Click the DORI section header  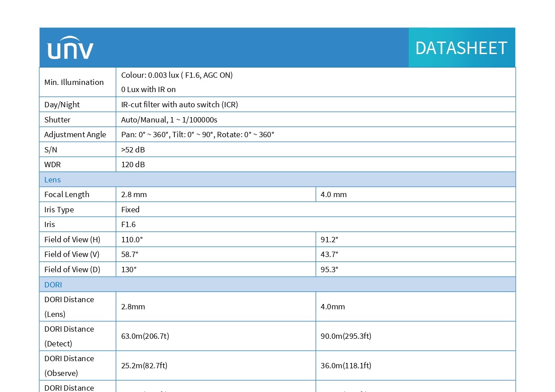[x=277, y=285]
